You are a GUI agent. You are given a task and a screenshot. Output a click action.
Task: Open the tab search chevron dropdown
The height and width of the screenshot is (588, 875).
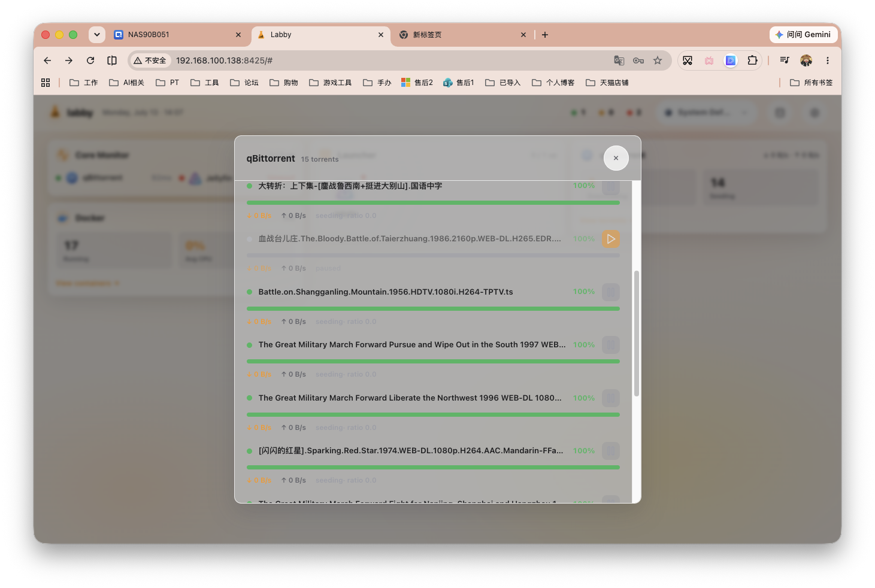click(x=97, y=35)
